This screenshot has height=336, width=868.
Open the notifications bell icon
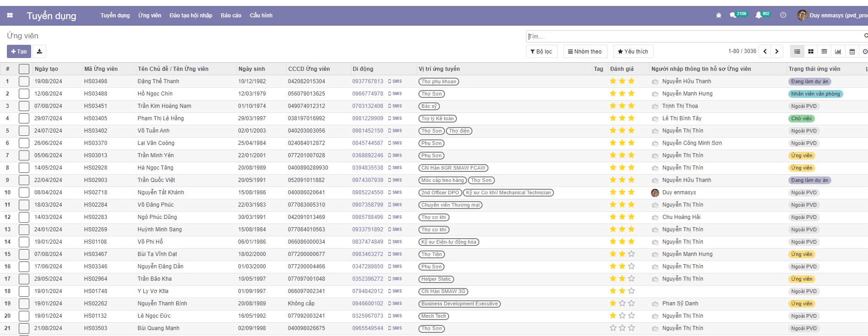click(759, 16)
